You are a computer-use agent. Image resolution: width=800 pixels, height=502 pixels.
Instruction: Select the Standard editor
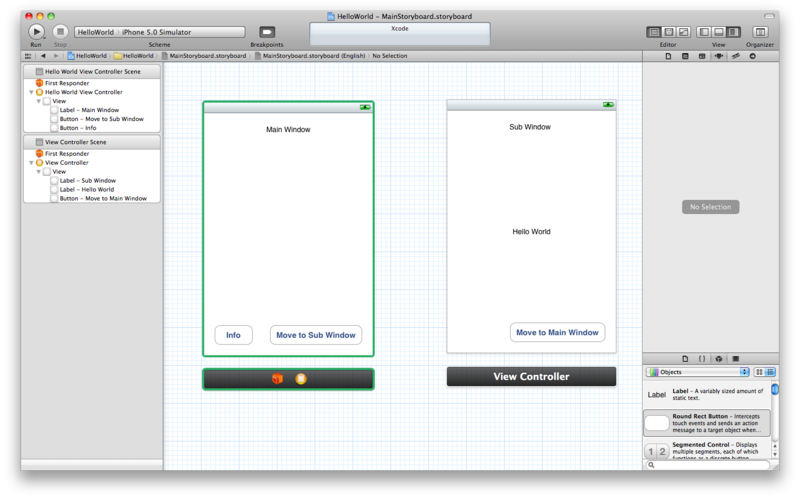click(654, 32)
